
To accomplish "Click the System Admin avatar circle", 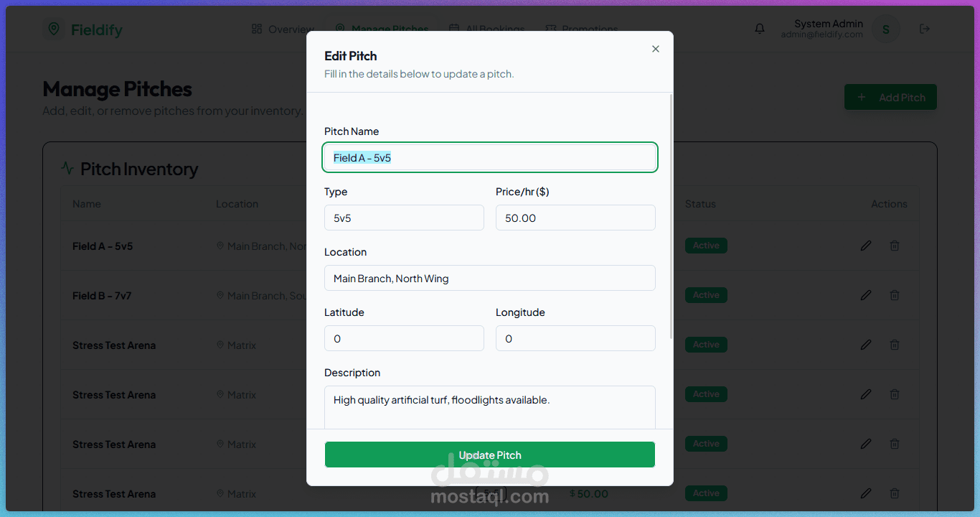I will coord(885,29).
